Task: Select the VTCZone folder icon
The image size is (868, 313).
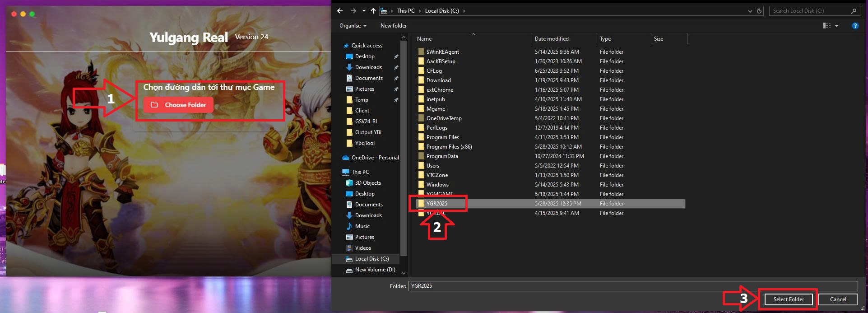Action: coord(421,175)
